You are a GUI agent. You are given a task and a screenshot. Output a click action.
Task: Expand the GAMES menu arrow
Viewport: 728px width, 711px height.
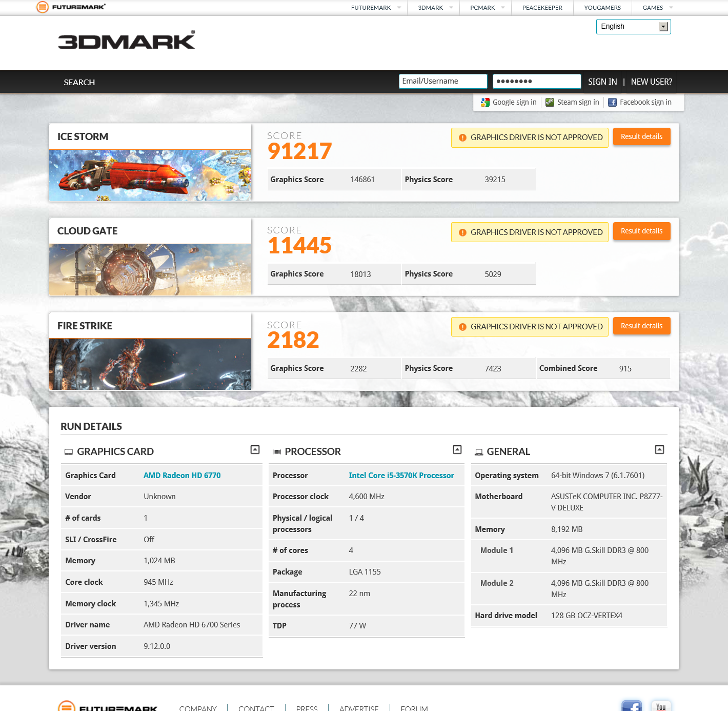click(671, 8)
